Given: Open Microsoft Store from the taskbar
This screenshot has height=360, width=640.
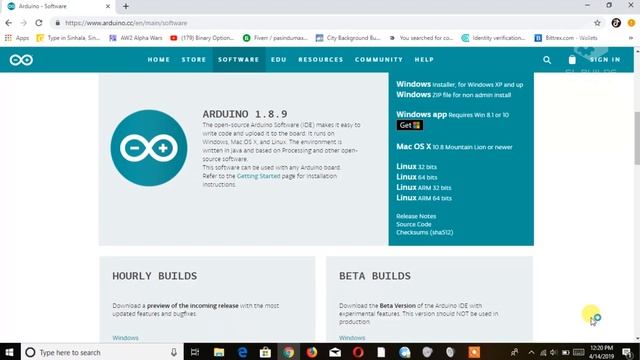Looking at the screenshot, I should pyautogui.click(x=265, y=352).
